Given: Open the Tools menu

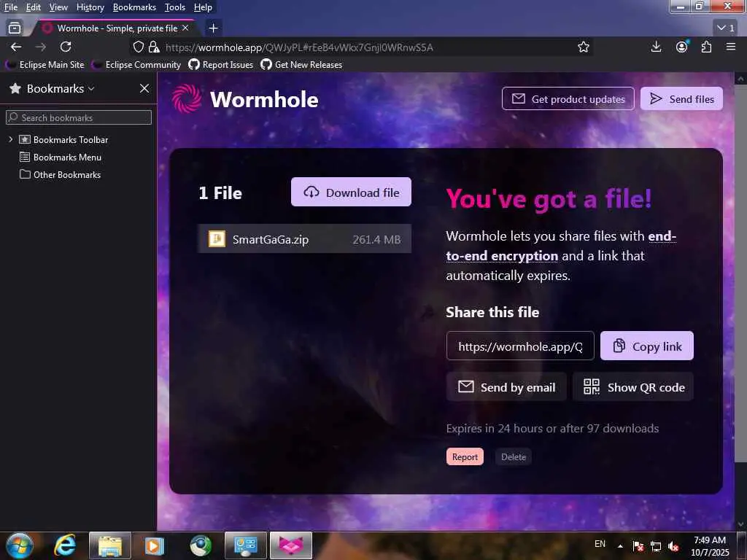Looking at the screenshot, I should pyautogui.click(x=175, y=7).
